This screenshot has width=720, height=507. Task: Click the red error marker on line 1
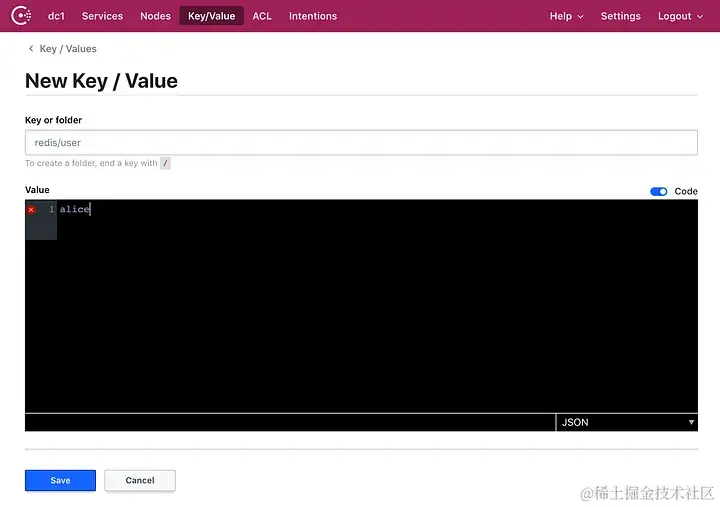click(x=31, y=210)
